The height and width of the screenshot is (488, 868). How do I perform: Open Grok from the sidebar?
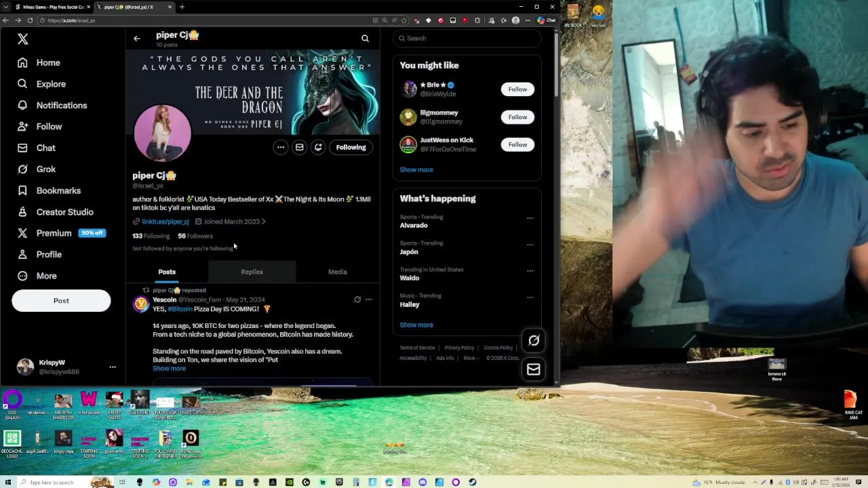(x=37, y=169)
